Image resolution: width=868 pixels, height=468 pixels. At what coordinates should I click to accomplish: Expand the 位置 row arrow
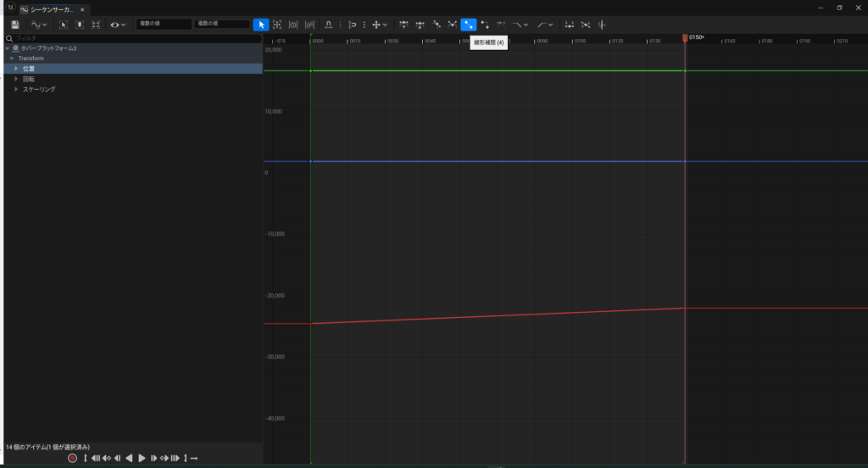pos(16,69)
